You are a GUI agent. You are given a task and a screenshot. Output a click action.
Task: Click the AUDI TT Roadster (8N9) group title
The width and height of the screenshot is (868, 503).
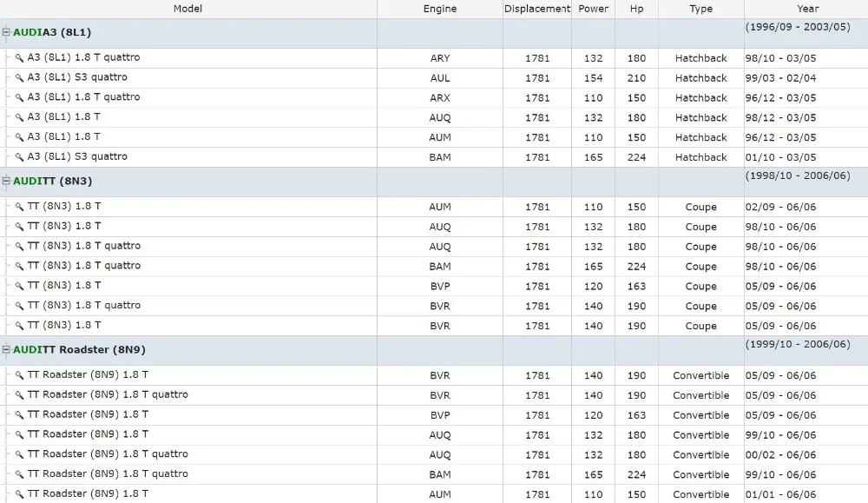[79, 349]
